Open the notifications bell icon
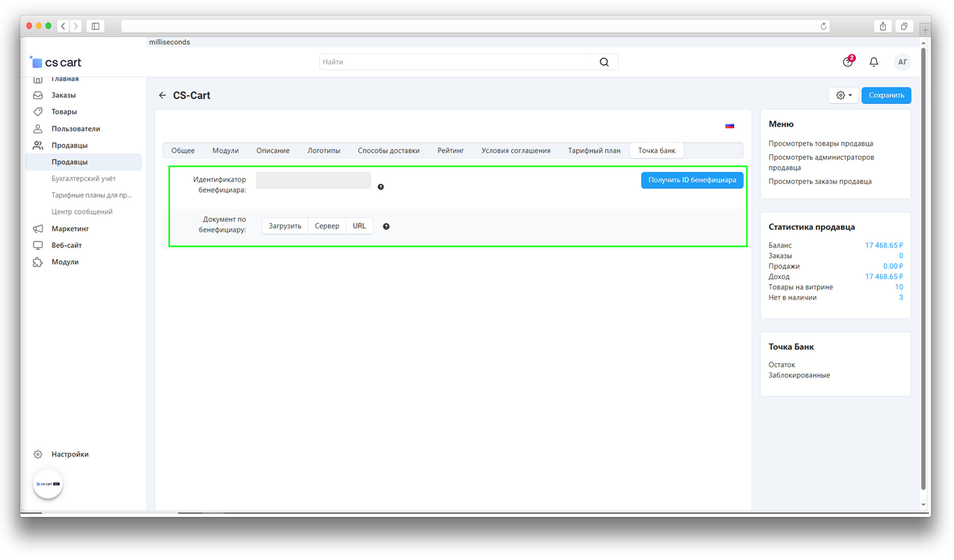Image resolution: width=954 pixels, height=560 pixels. pyautogui.click(x=873, y=62)
